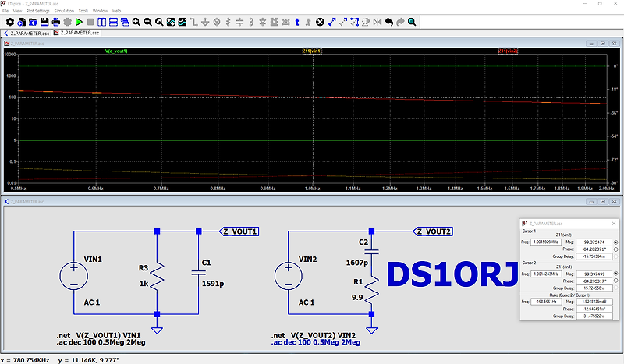
Task: Click the C1 1591p capacitor symbol
Action: coord(199,273)
